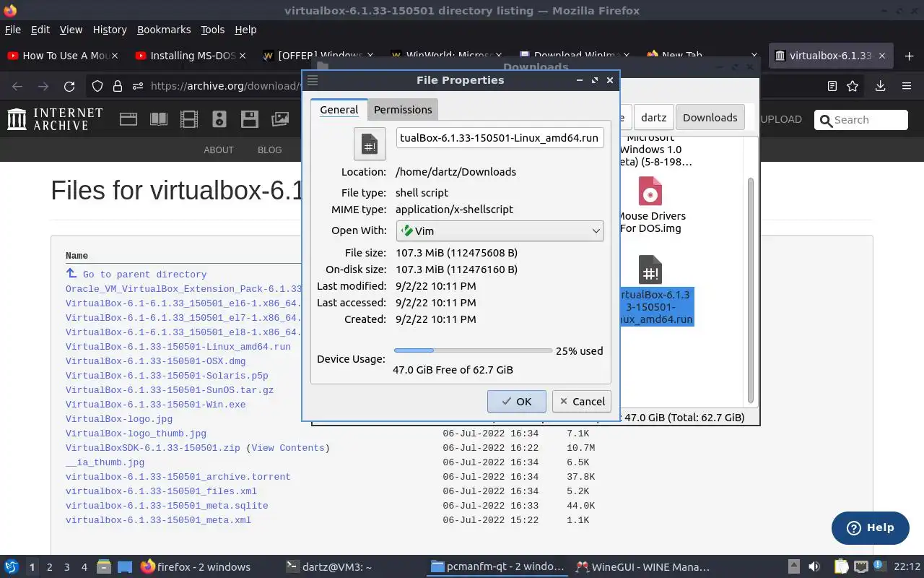Click the file type icon in File Properties
Image resolution: width=924 pixels, height=578 pixels.
370,143
